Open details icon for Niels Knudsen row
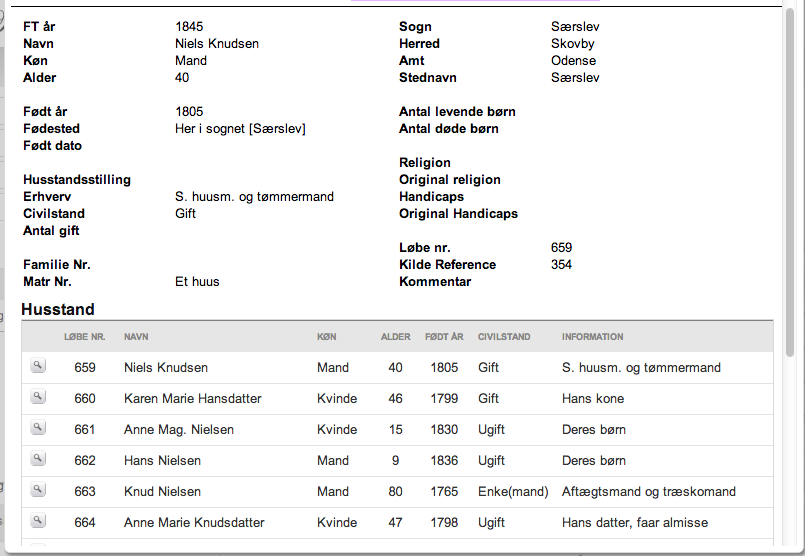Image resolution: width=805 pixels, height=556 pixels. pos(38,366)
